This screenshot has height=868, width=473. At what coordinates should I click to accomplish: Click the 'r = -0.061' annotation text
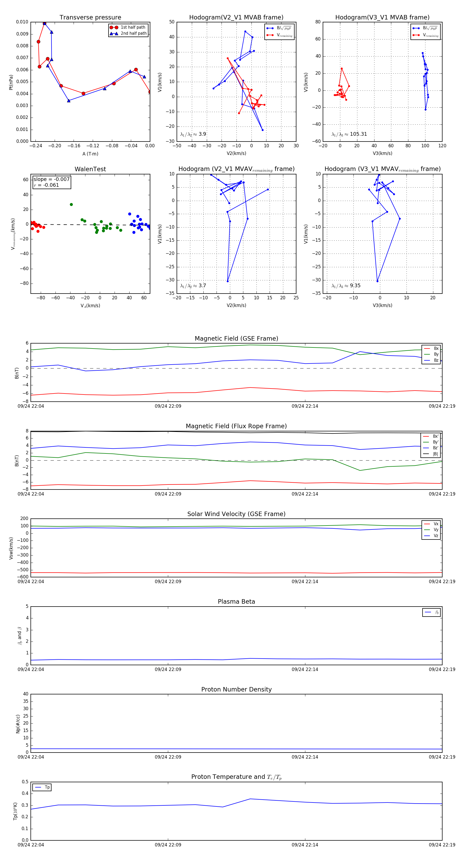click(x=46, y=185)
